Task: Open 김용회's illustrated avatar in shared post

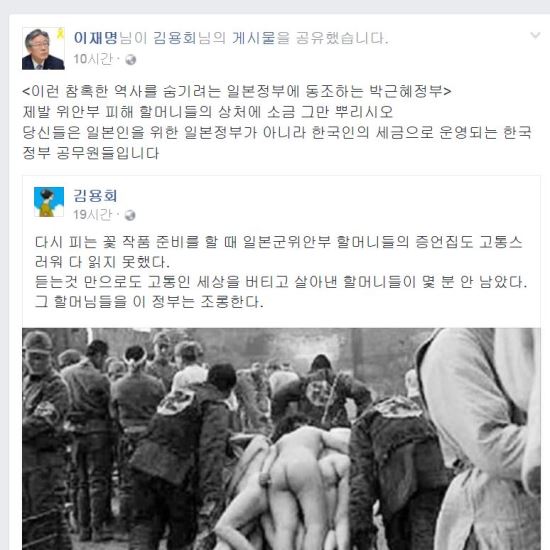Action: pos(49,202)
